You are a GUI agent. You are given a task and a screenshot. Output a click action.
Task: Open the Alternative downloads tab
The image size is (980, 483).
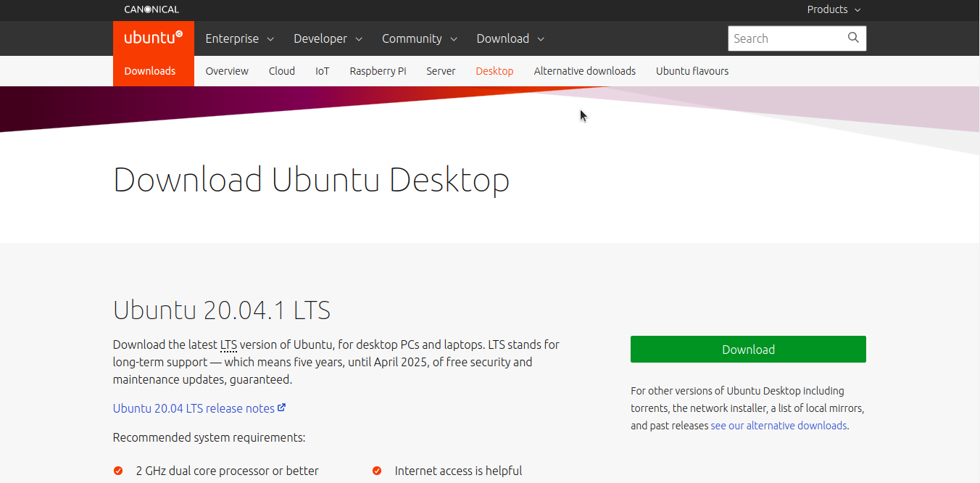[x=585, y=71]
